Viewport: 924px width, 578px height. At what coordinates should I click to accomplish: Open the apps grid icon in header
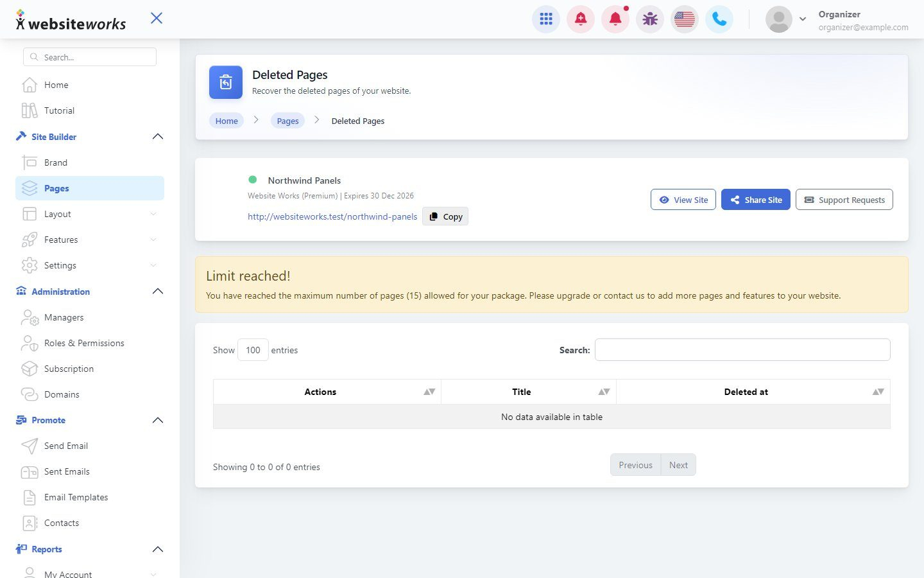pos(546,19)
